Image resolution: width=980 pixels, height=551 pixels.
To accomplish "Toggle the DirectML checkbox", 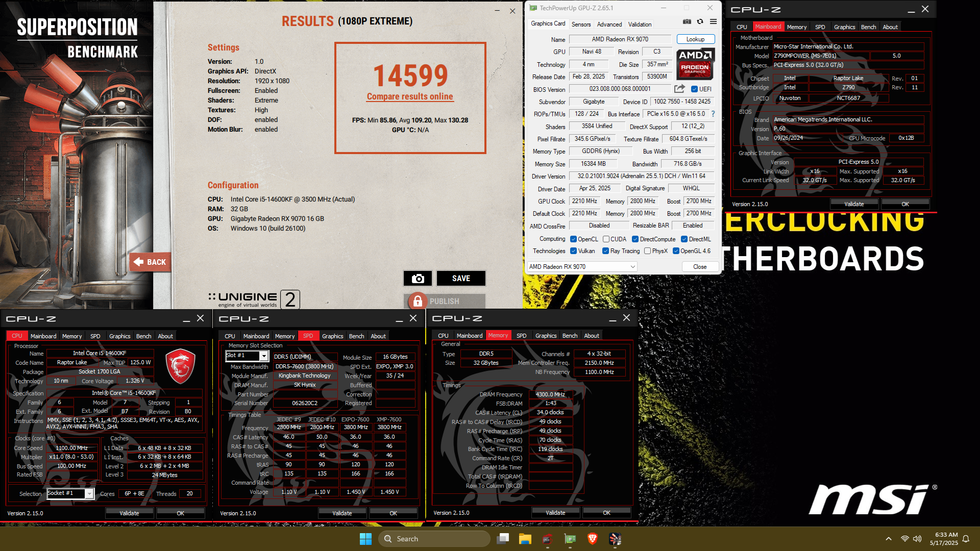I will tap(684, 239).
